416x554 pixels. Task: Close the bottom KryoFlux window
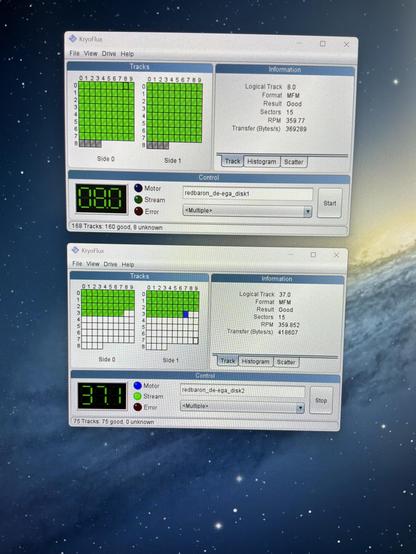tap(336, 255)
